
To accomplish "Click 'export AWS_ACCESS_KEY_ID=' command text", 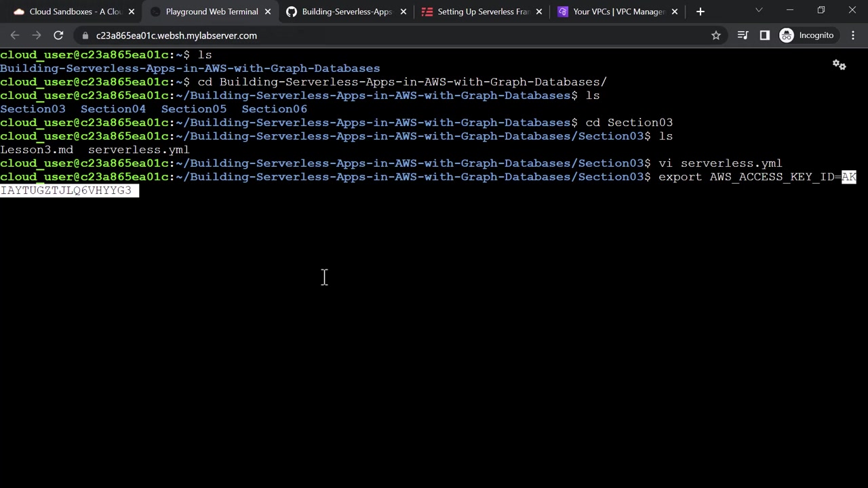I will [750, 177].
